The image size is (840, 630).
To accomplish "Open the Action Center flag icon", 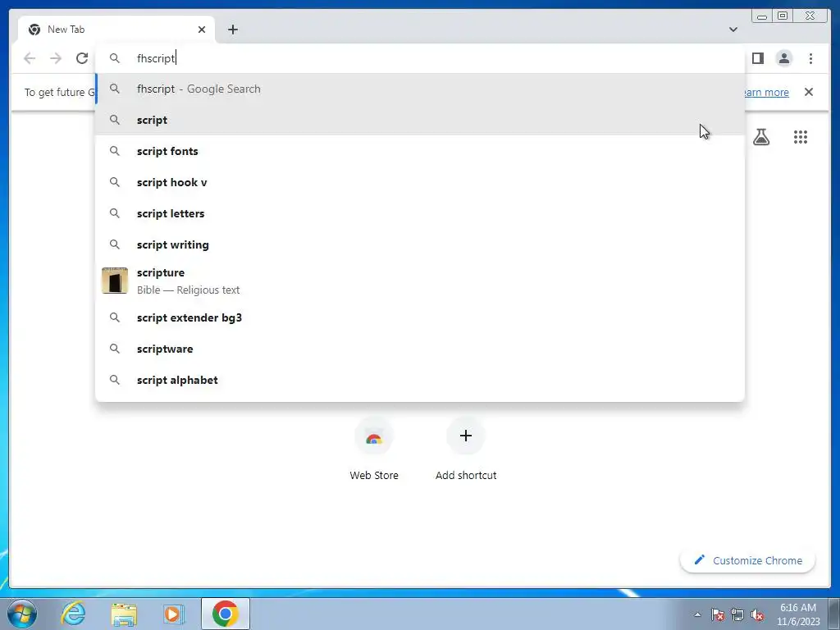I will pyautogui.click(x=718, y=614).
